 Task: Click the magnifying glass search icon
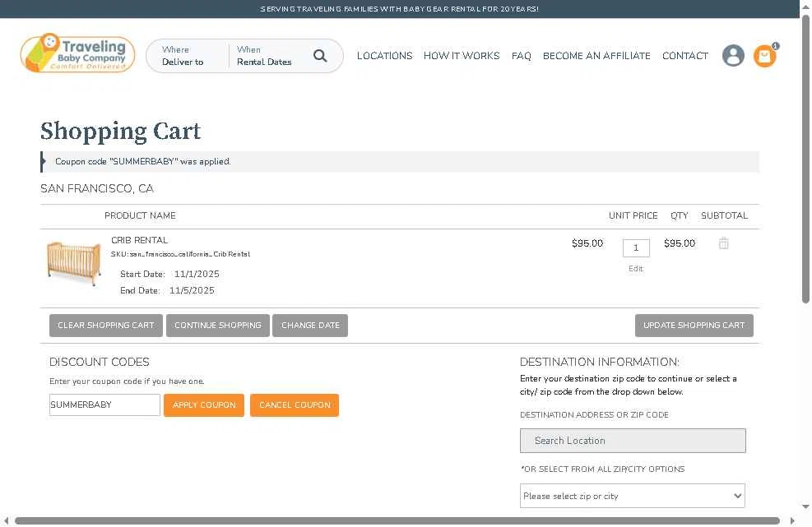point(320,55)
